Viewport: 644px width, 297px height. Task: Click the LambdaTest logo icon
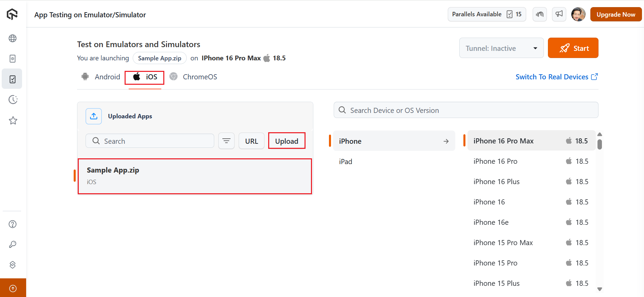pos(12,14)
